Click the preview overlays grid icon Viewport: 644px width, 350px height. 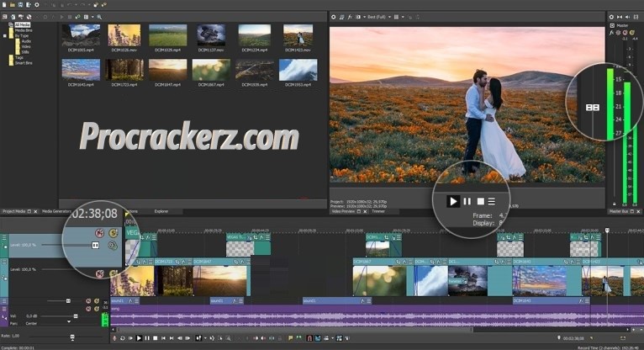pos(396,17)
